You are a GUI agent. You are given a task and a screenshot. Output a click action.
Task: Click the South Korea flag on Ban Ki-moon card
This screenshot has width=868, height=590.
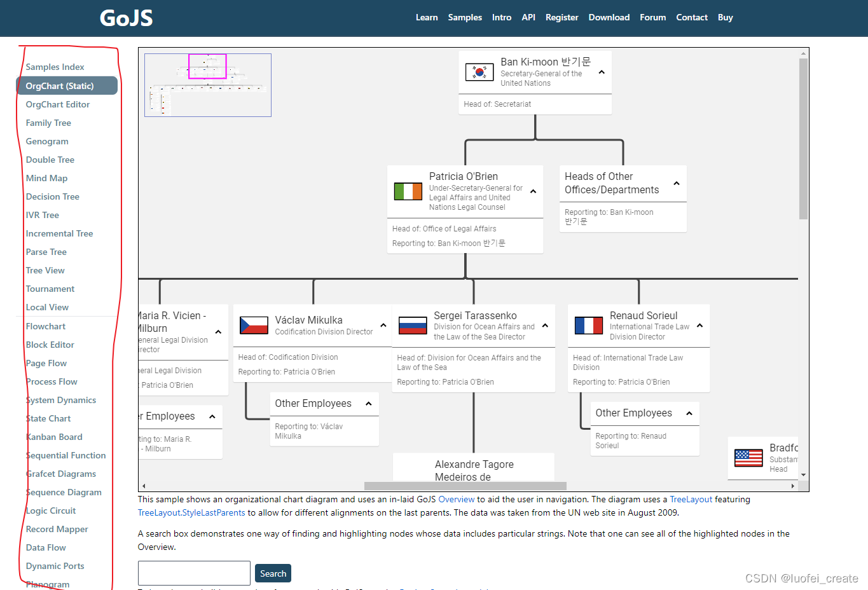(x=479, y=72)
